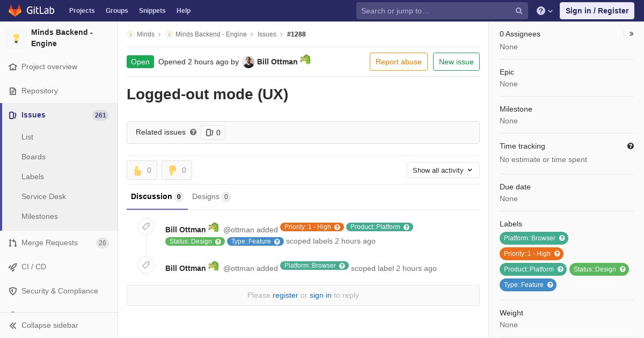Switch to the Discussion tab
The height and width of the screenshot is (338, 644).
(x=157, y=197)
